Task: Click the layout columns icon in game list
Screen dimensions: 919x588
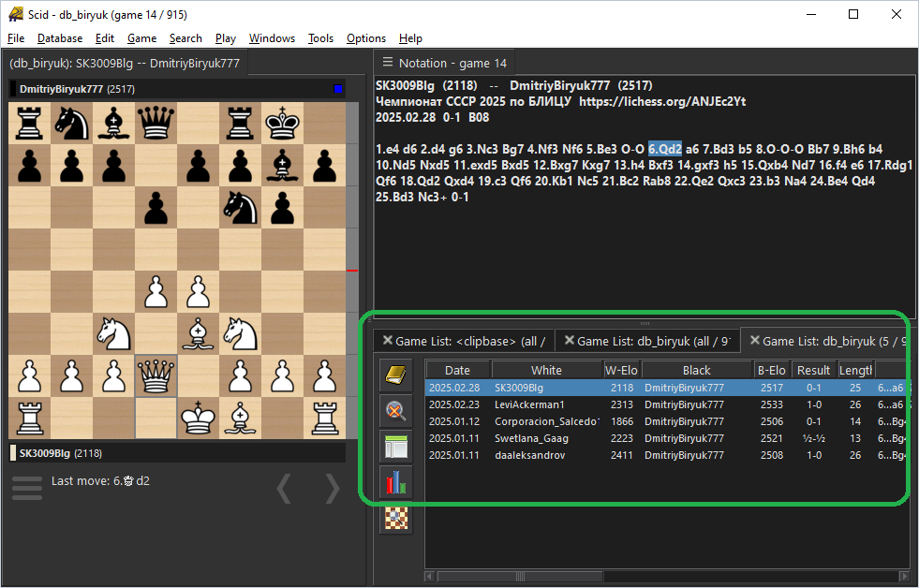Action: [x=396, y=447]
